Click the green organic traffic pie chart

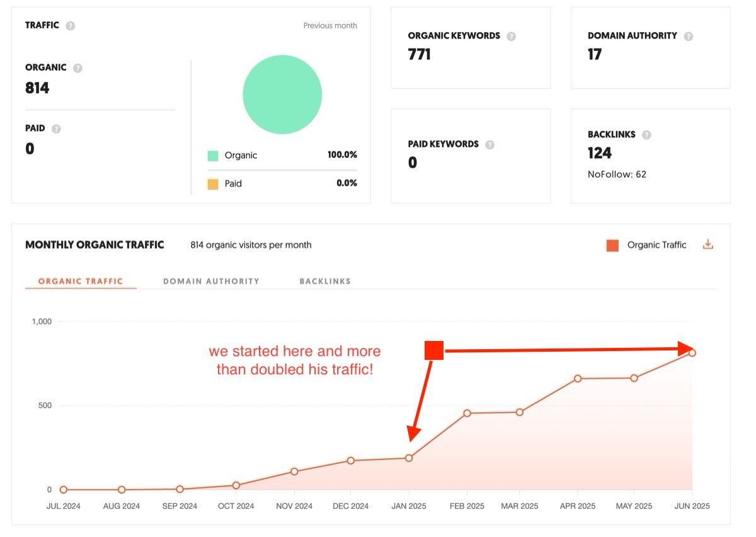point(282,95)
